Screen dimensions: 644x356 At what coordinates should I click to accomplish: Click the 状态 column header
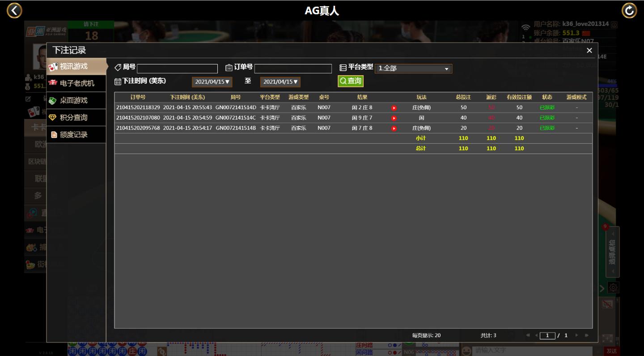click(x=547, y=97)
